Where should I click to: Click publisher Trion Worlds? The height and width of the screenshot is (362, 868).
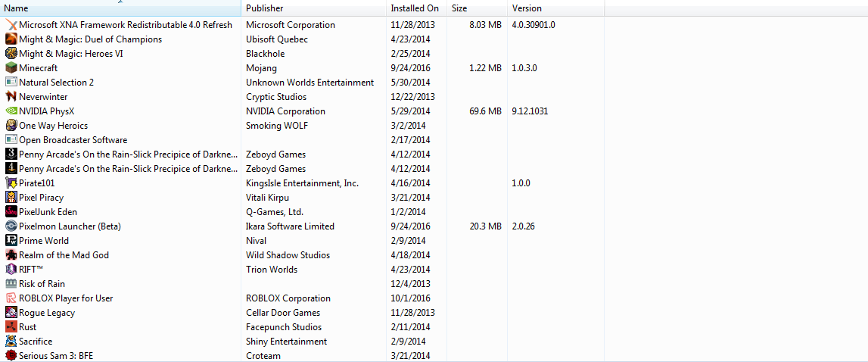point(272,270)
